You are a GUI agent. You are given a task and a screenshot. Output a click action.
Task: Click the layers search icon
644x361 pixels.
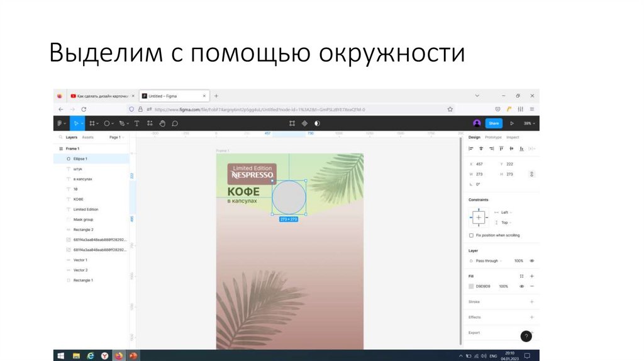pyautogui.click(x=60, y=137)
